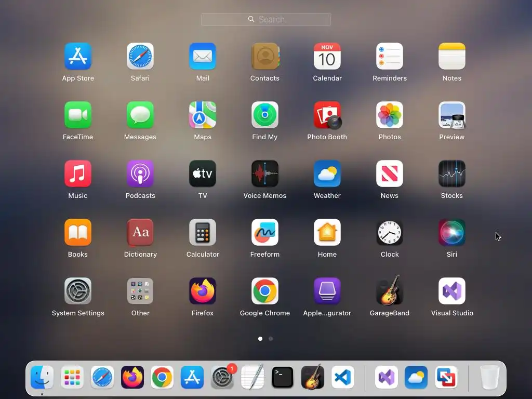This screenshot has height=399, width=532.
Task: Open Apple Configurator
Action: 327,291
